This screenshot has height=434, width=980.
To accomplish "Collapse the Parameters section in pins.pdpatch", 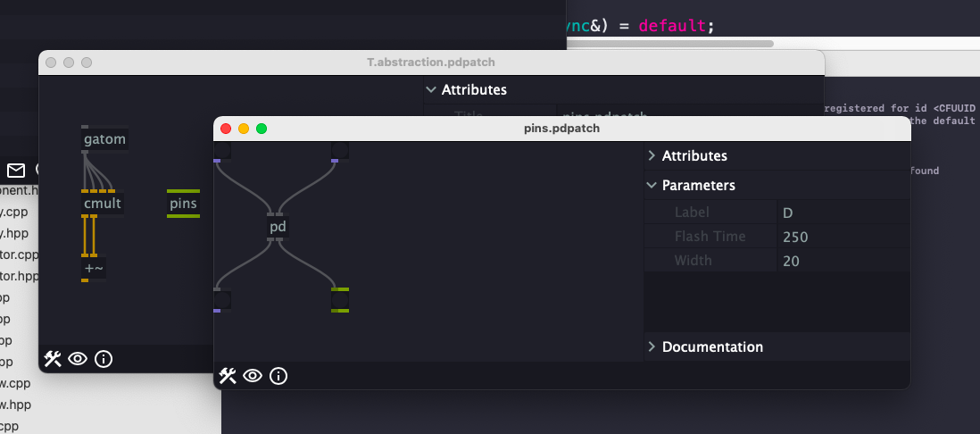I will point(777,185).
